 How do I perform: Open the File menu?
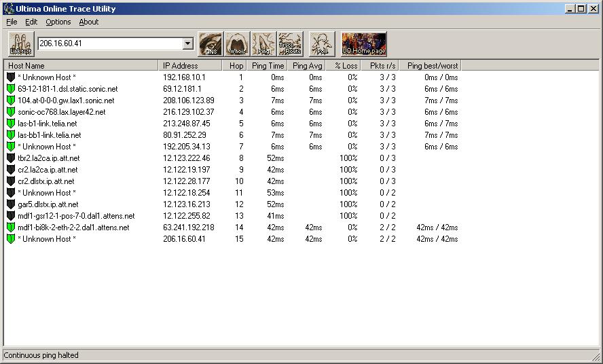(x=12, y=22)
